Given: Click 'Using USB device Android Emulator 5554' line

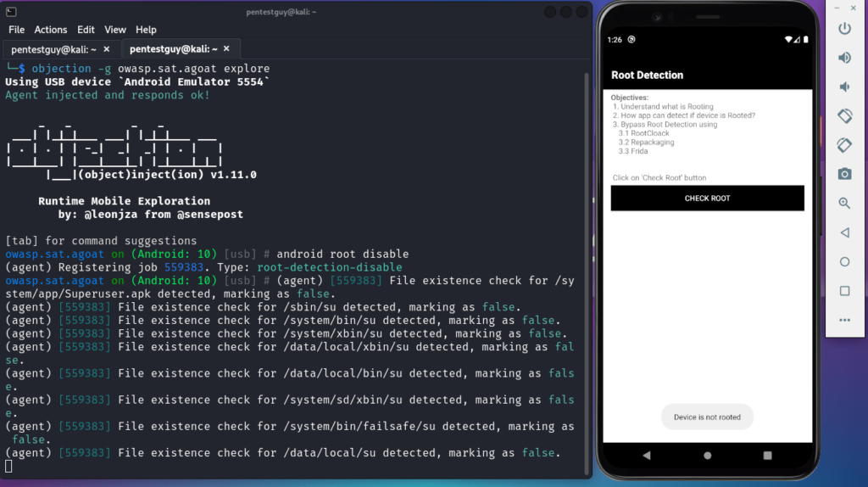Looking at the screenshot, I should (x=137, y=82).
